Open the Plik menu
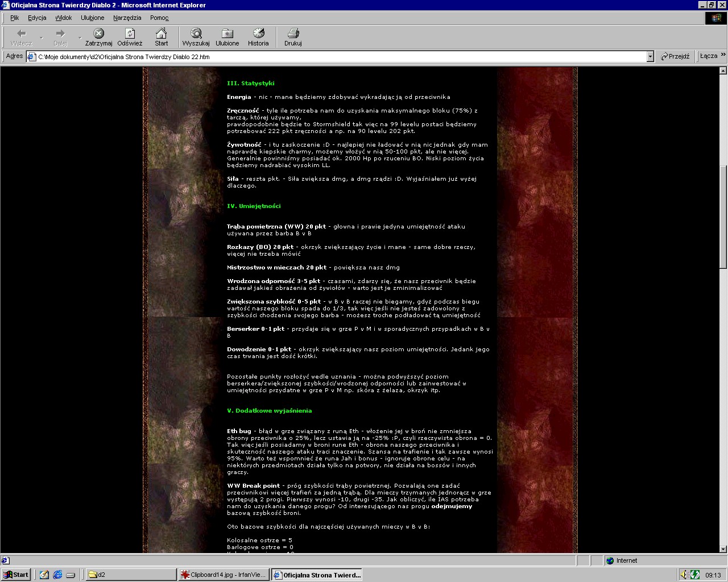 click(x=15, y=18)
